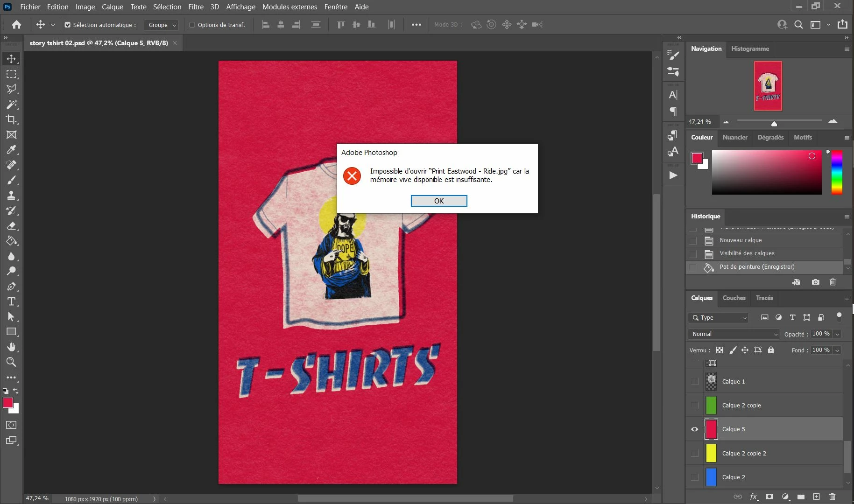Show Calque 2 copie 2 layer visibility
854x504 pixels.
[694, 453]
